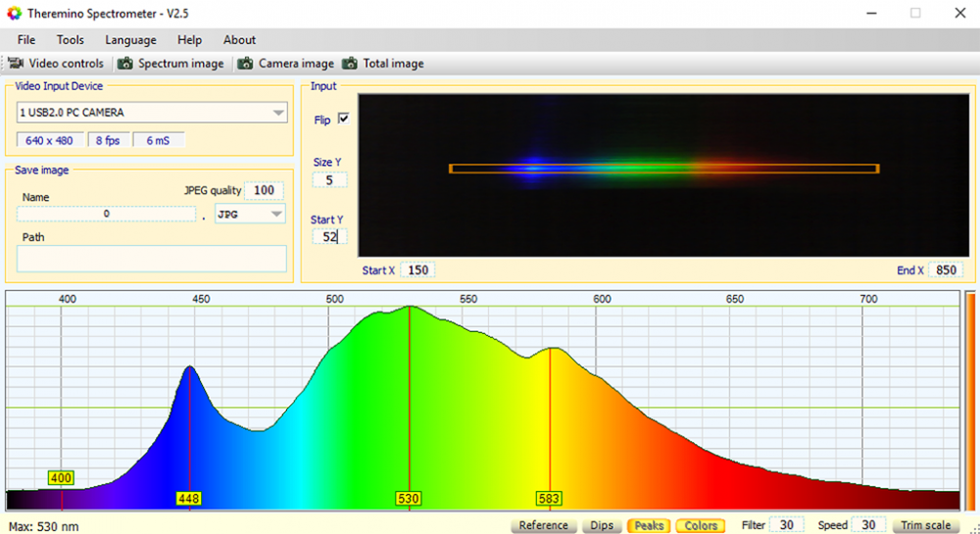Click the 8 fps frame rate value

point(108,140)
